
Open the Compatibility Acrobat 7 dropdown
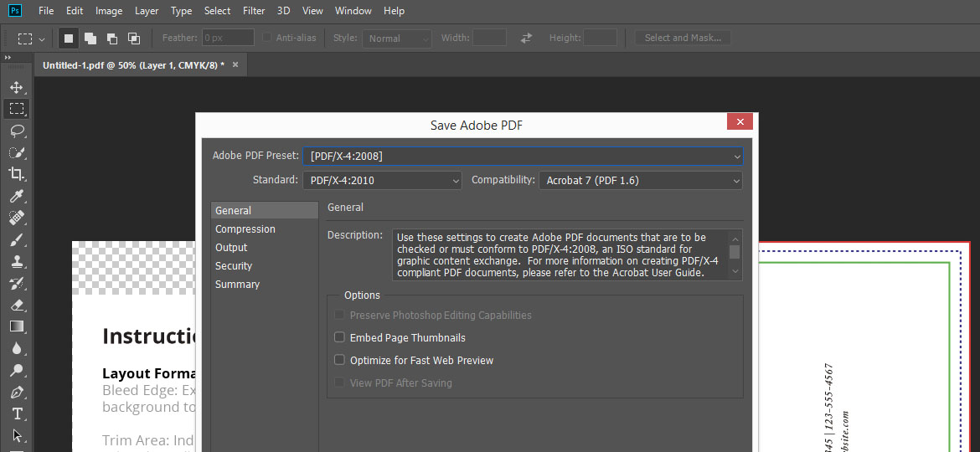(x=641, y=181)
